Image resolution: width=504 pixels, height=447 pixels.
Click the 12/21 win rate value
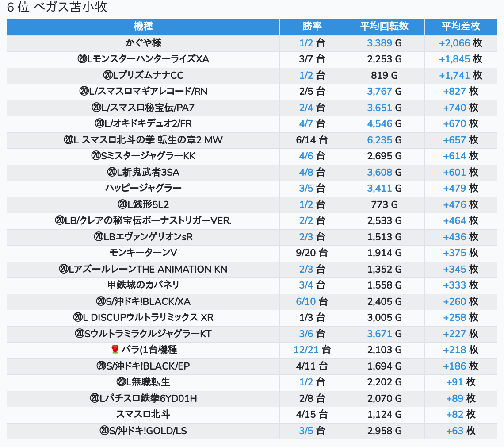(x=306, y=350)
